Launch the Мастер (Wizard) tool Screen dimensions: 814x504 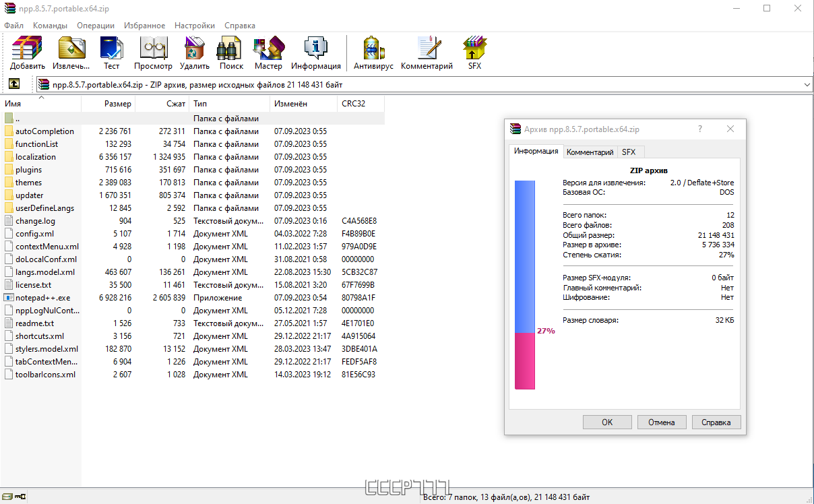tap(268, 53)
